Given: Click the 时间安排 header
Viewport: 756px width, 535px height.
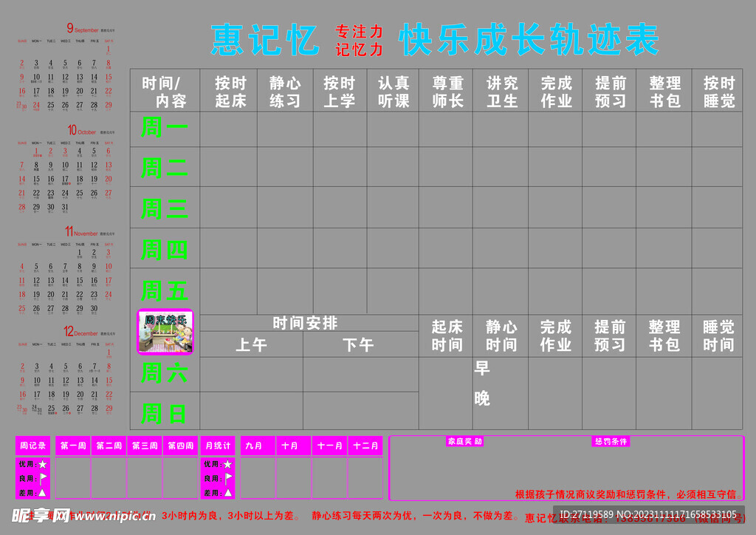Looking at the screenshot, I should click(x=305, y=323).
